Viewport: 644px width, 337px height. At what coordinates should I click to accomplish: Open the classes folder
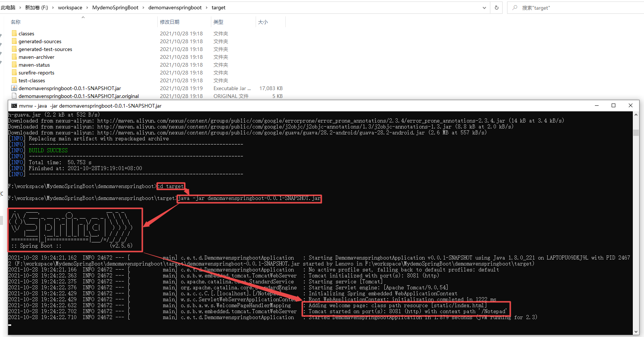coord(26,33)
